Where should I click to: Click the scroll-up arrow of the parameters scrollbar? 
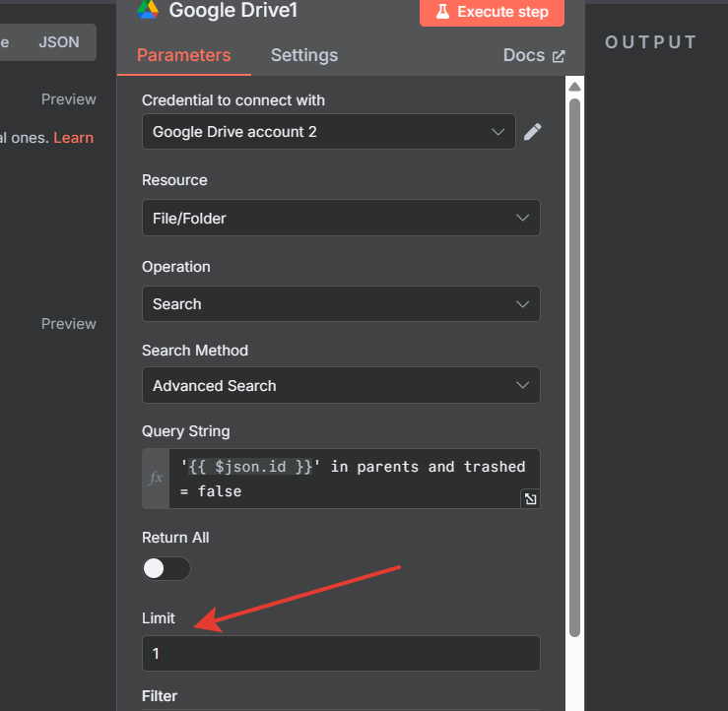pos(574,87)
